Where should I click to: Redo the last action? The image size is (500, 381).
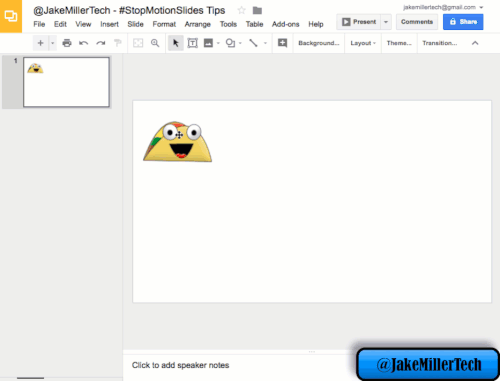pos(101,43)
